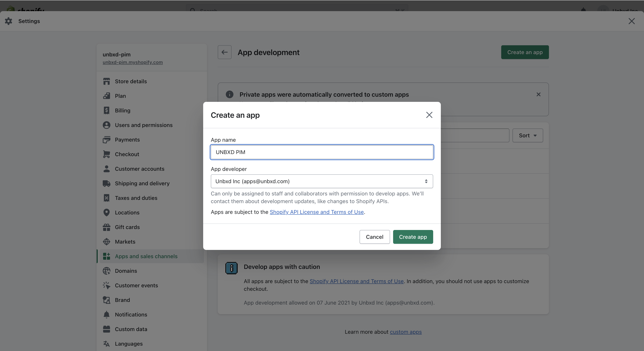
Task: Open Locations settings
Action: (x=151, y=212)
